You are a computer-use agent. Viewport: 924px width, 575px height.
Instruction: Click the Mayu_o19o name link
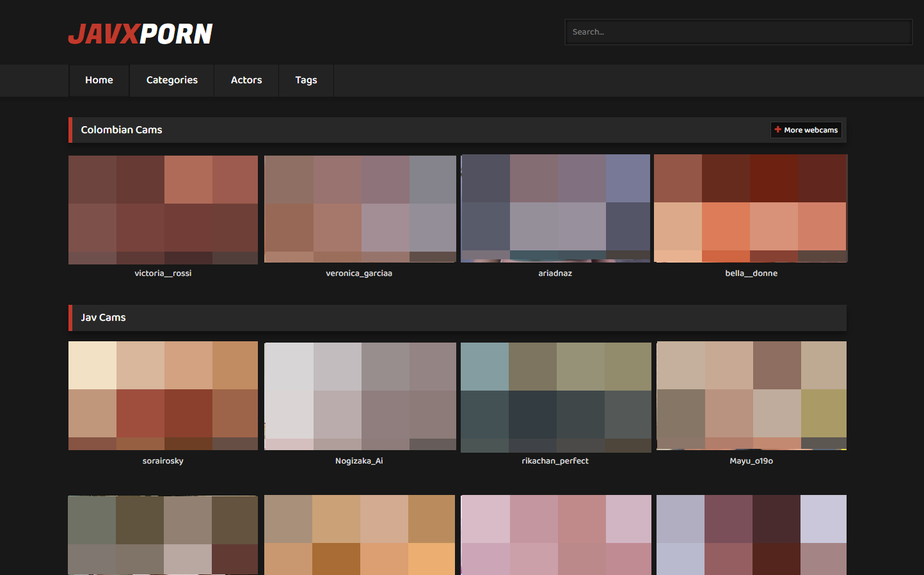[x=751, y=461]
